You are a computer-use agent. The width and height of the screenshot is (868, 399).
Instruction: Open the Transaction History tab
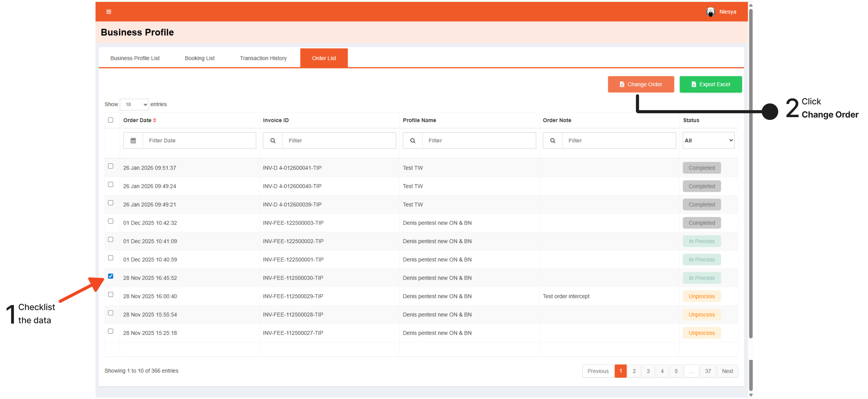263,58
